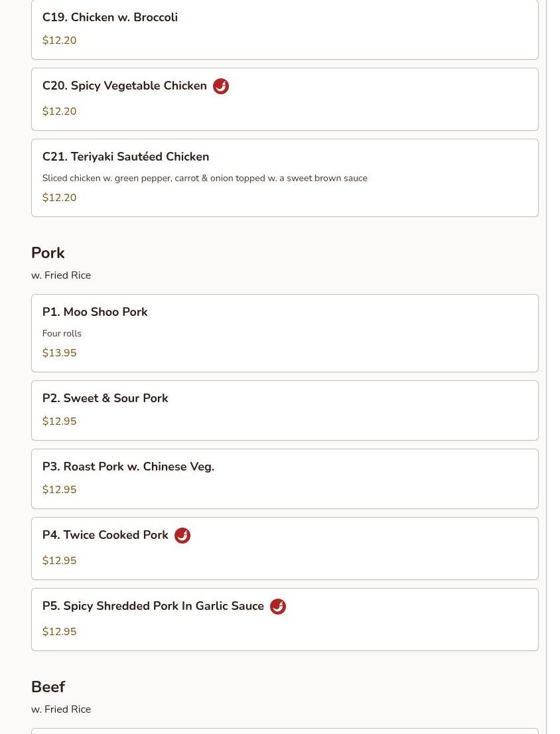This screenshot has width=560, height=734.
Task: Click the $13.95 price of Moo Shoo Pork
Action: [x=60, y=353]
